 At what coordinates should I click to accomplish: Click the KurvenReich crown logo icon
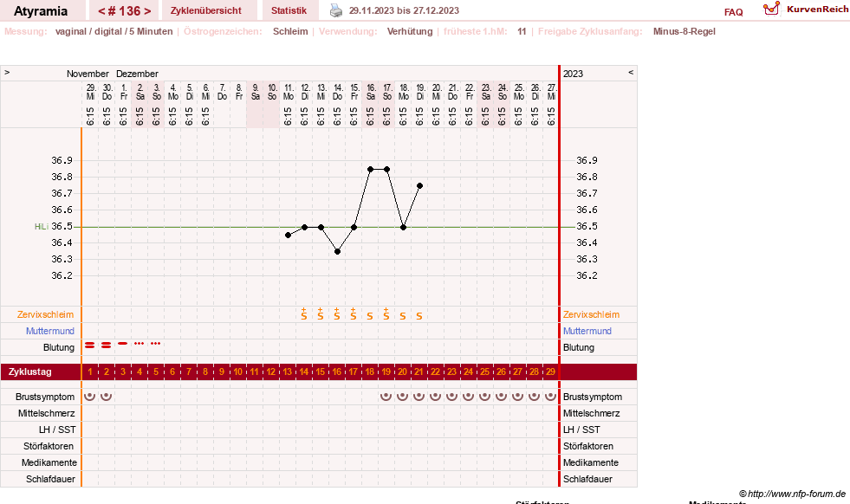coord(771,9)
